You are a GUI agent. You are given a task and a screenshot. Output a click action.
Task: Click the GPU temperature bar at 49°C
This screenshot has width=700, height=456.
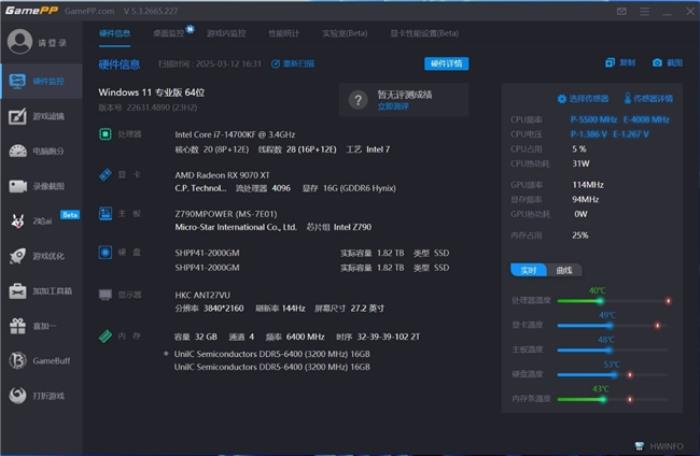pyautogui.click(x=612, y=325)
